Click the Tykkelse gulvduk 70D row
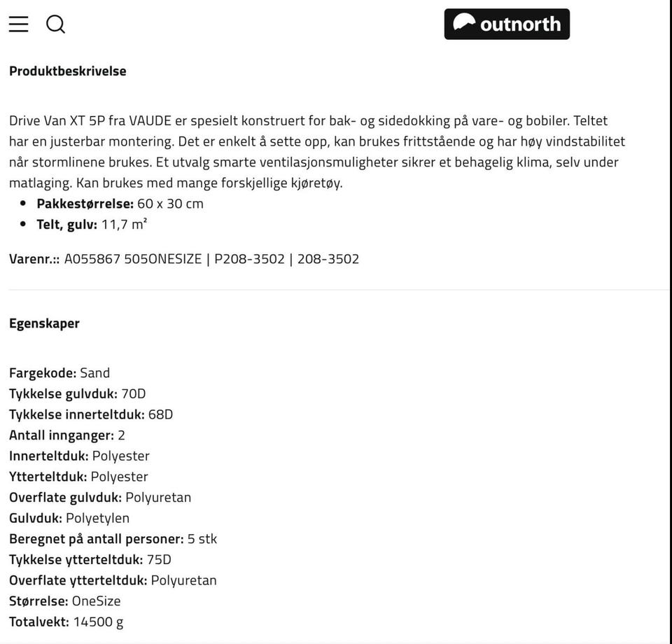The height and width of the screenshot is (644, 672). [x=78, y=394]
